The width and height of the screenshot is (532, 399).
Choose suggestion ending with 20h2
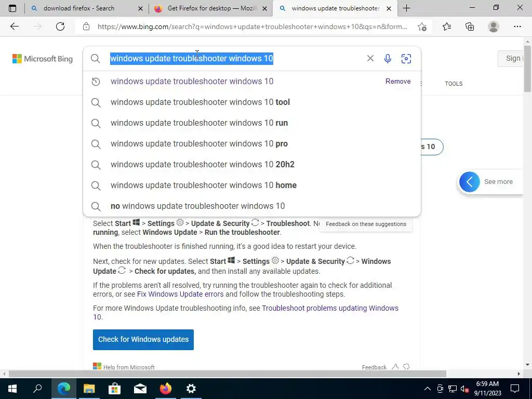tap(252, 165)
